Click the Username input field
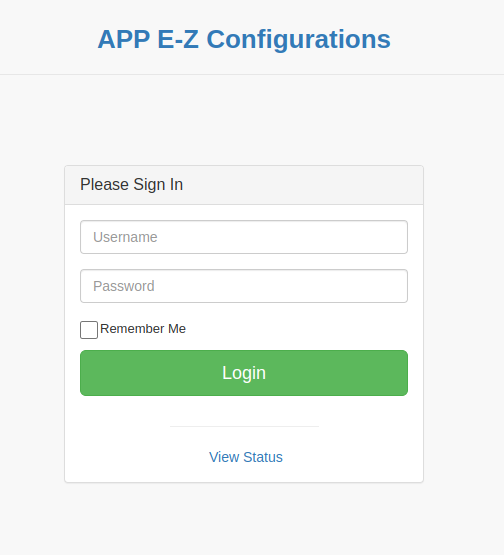The height and width of the screenshot is (555, 504). pos(244,237)
